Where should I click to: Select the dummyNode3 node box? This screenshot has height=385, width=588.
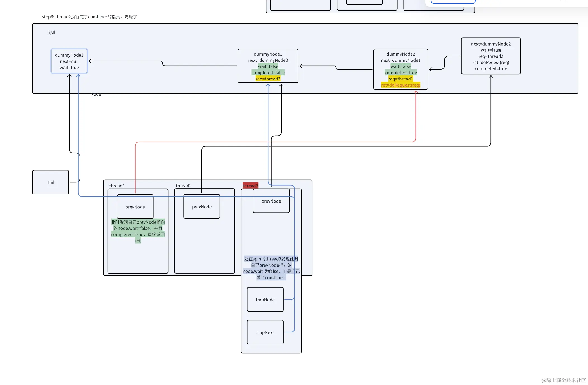(69, 61)
